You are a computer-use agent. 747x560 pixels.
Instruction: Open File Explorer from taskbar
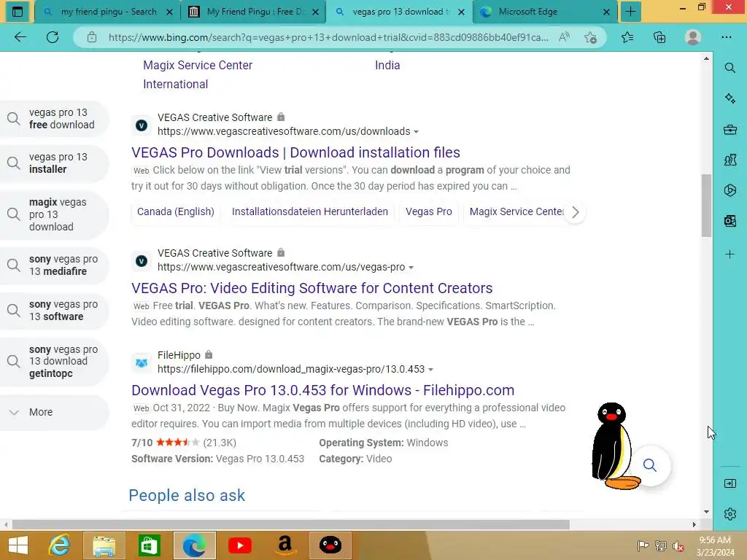coord(104,545)
